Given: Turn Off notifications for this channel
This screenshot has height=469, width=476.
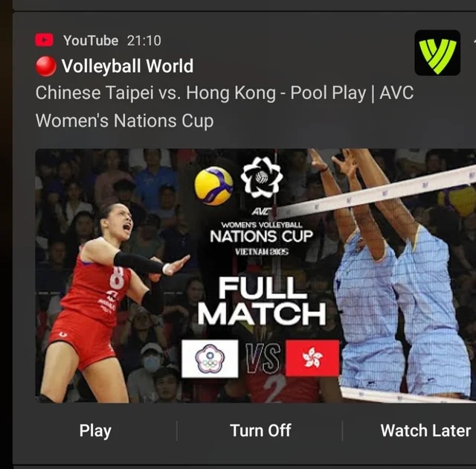Looking at the screenshot, I should [260, 430].
